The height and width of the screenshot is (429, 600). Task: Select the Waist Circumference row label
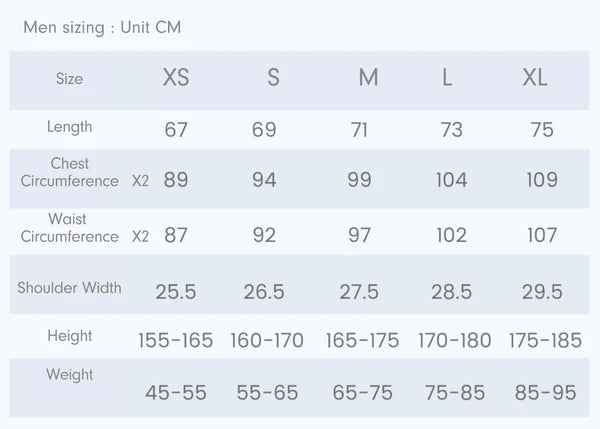click(69, 227)
